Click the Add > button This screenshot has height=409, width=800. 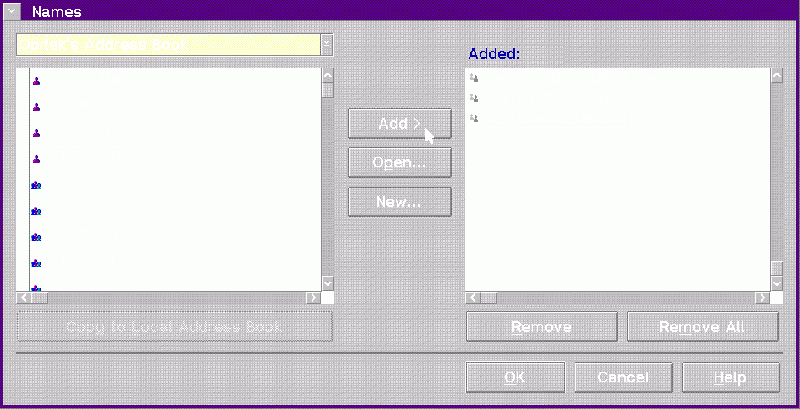pos(399,123)
